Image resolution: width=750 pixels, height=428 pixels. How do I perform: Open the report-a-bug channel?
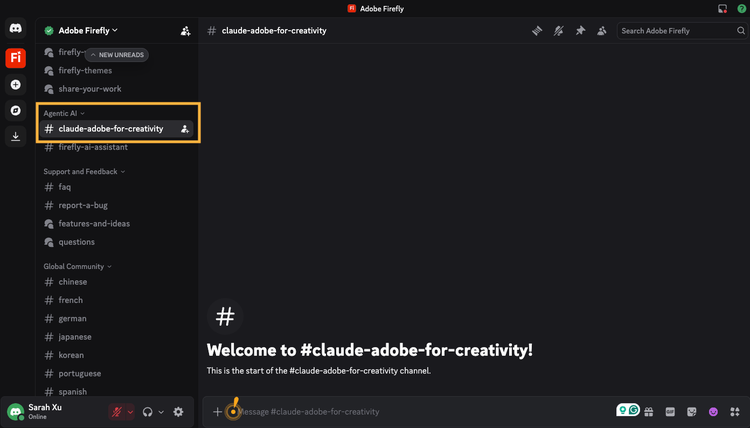tap(117, 206)
